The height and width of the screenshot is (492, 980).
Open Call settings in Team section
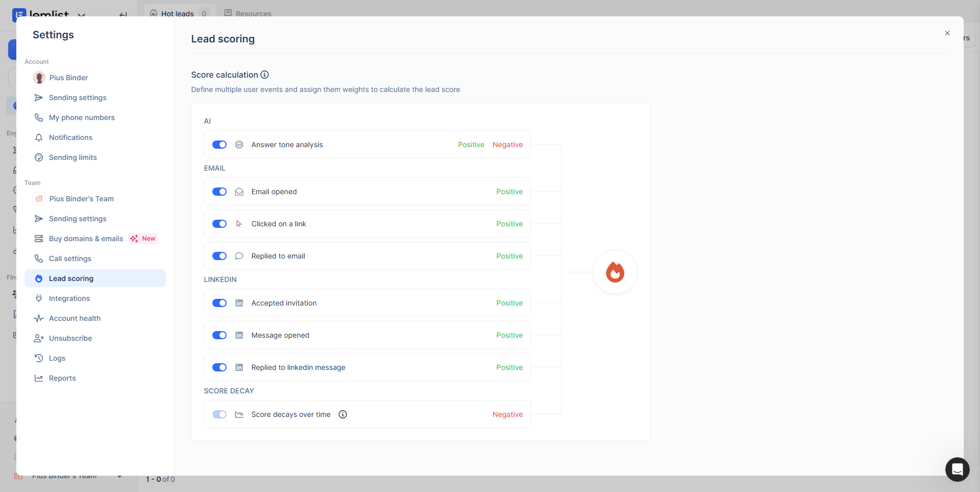click(70, 259)
